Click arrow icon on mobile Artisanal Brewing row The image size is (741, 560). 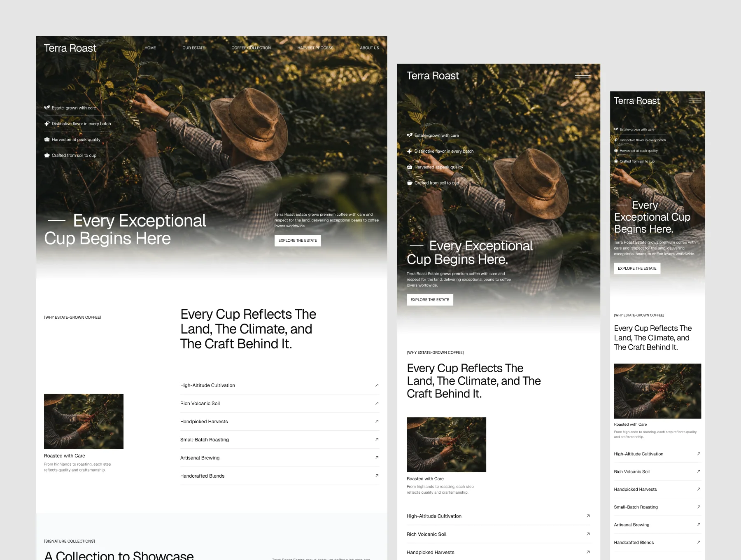click(x=699, y=525)
